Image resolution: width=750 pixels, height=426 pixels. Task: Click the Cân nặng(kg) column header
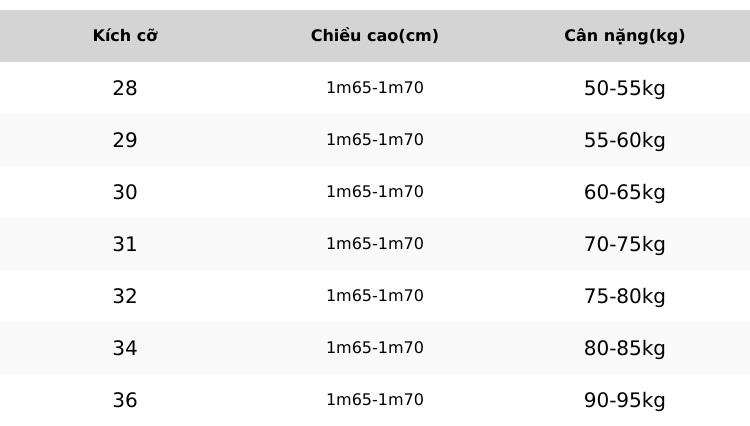pos(625,35)
